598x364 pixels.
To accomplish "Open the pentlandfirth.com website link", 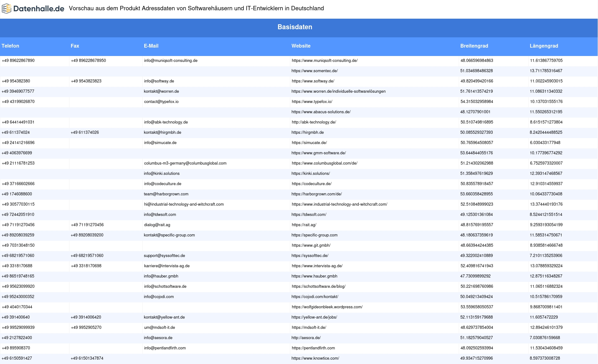I will (313, 348).
